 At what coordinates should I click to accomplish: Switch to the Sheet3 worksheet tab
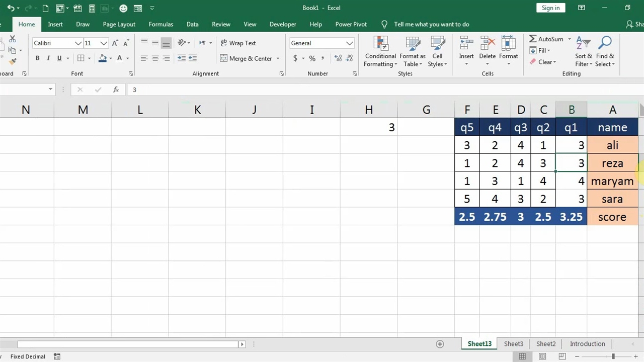[x=513, y=344]
